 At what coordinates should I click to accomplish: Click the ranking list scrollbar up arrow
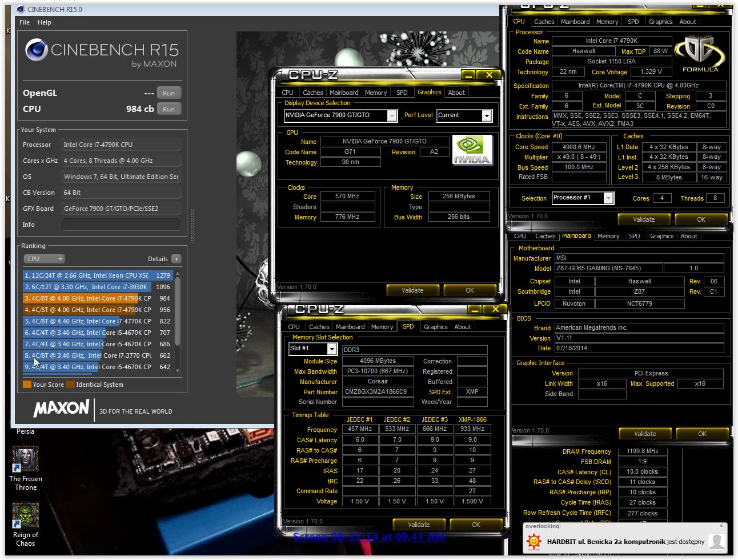click(x=178, y=274)
